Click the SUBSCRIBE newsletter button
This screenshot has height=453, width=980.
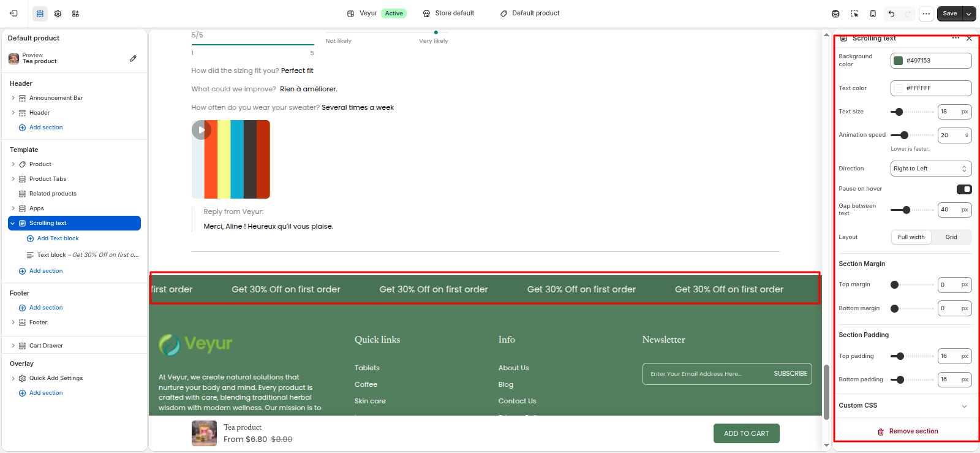(x=790, y=373)
